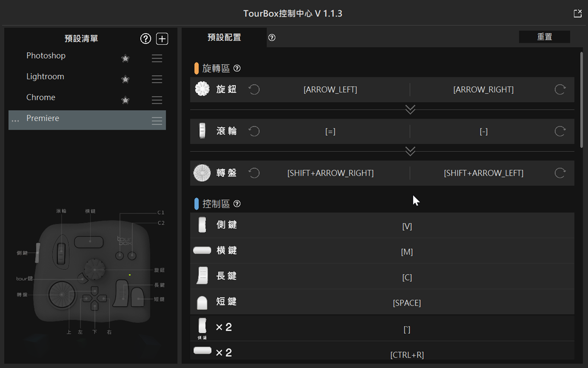Select the Lightroom preset in list
Screen dimensions: 588x368
click(x=45, y=77)
